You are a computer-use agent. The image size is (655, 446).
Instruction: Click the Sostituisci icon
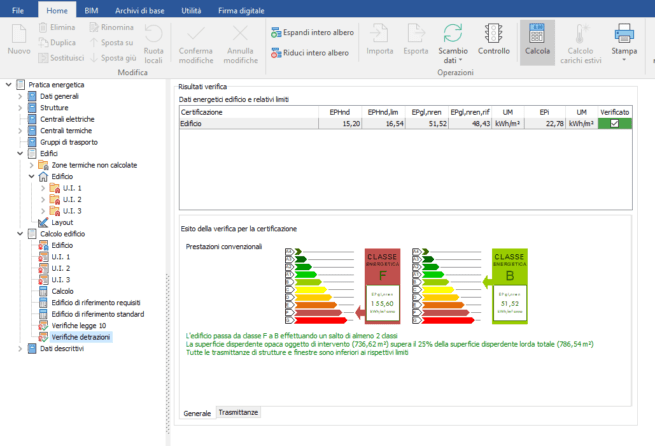tap(43, 58)
